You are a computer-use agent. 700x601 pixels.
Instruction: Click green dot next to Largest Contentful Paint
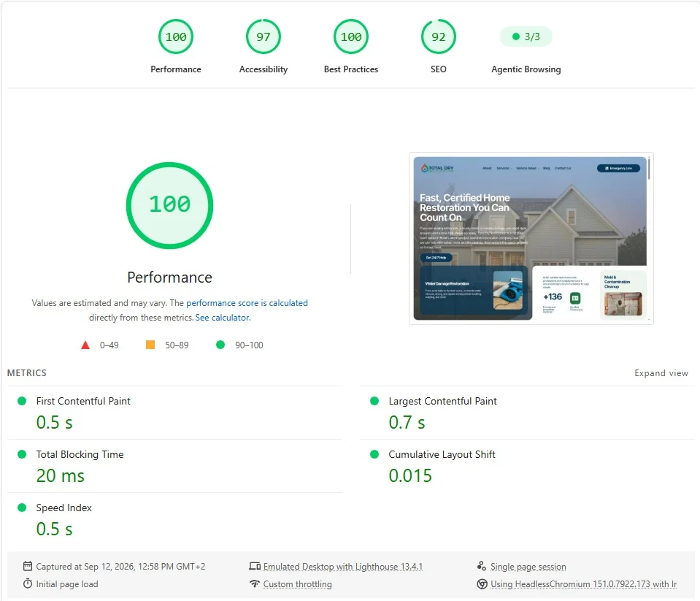[374, 401]
